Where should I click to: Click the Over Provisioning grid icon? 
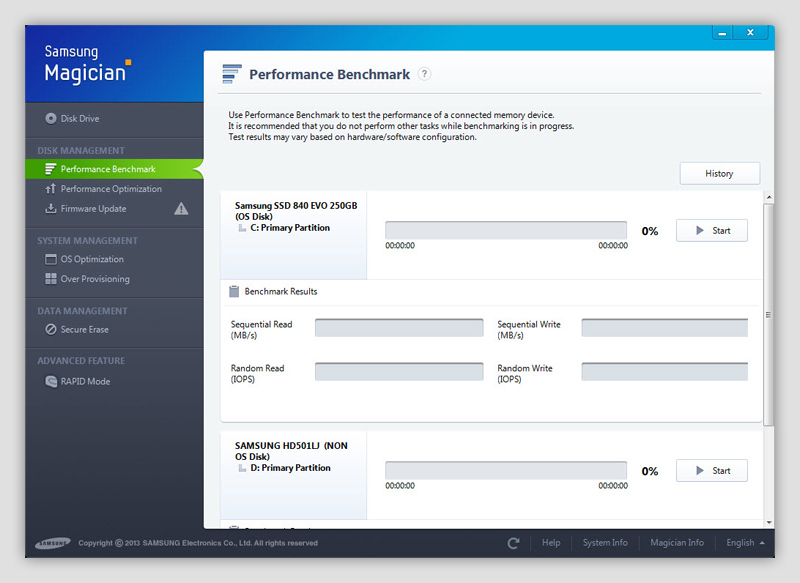tap(51, 278)
